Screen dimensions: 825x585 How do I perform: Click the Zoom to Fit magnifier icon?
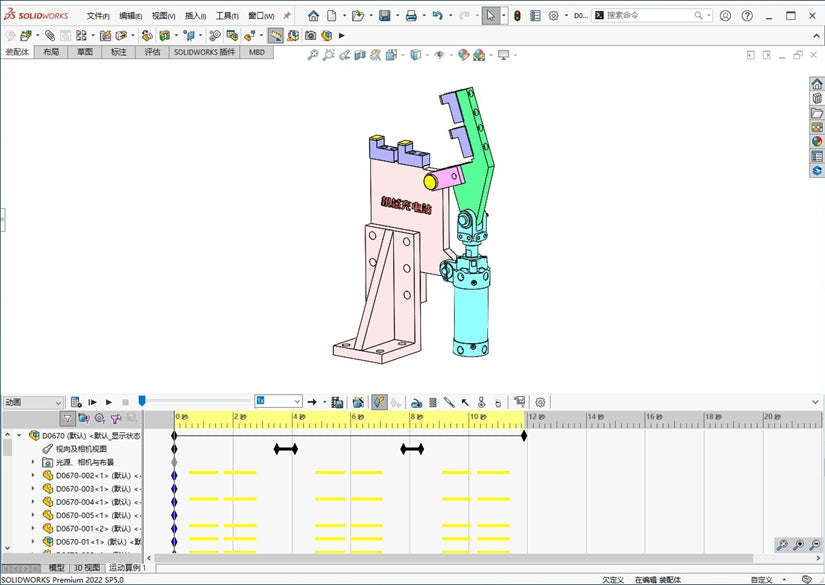[313, 55]
